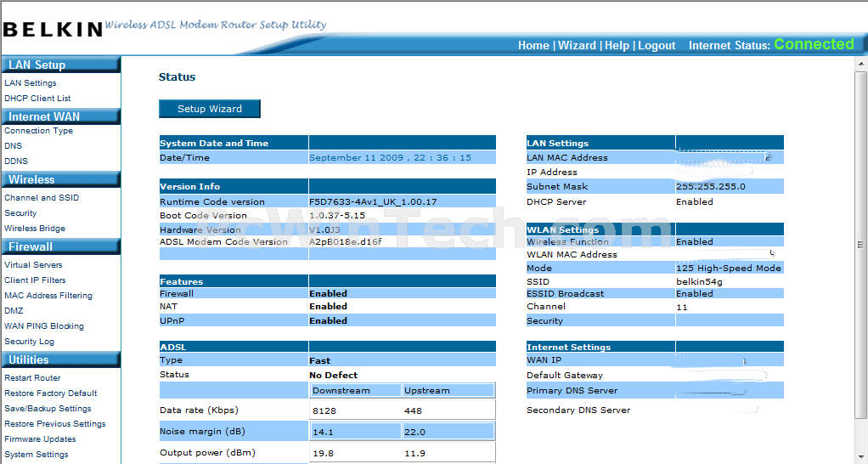
Task: Click the Setup Wizard button
Action: pos(209,109)
